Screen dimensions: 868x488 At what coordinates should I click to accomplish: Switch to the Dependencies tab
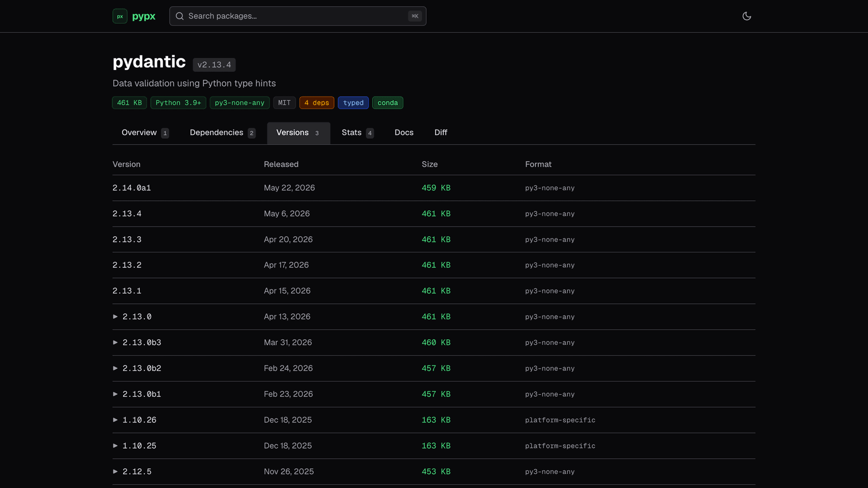click(222, 133)
